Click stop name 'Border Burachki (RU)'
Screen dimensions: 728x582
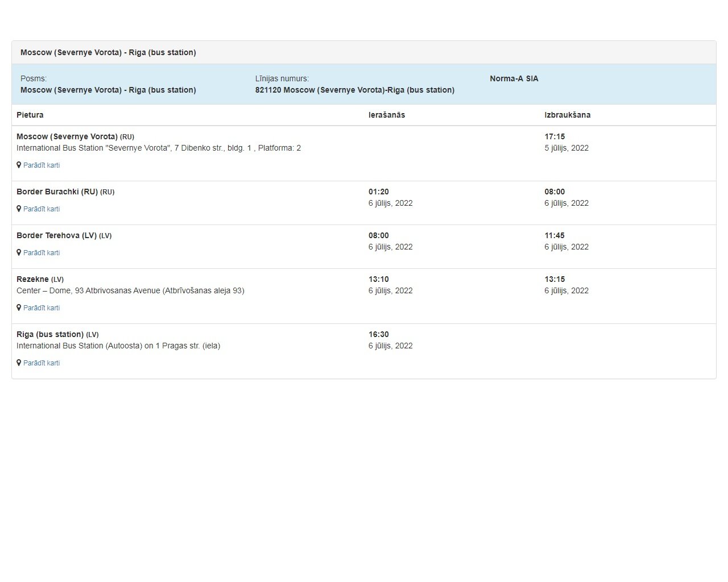point(65,192)
